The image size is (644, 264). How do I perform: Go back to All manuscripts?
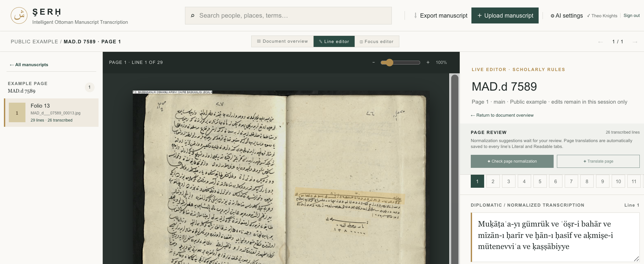click(x=29, y=65)
